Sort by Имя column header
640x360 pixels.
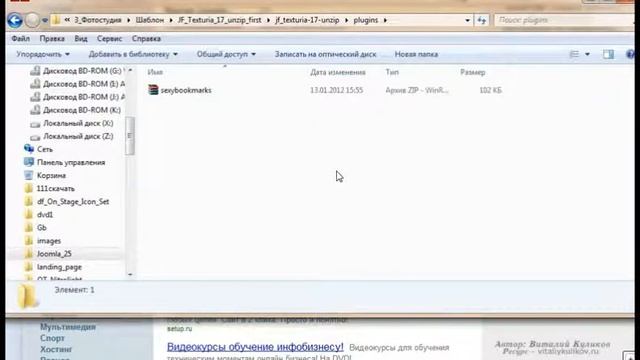(155, 72)
